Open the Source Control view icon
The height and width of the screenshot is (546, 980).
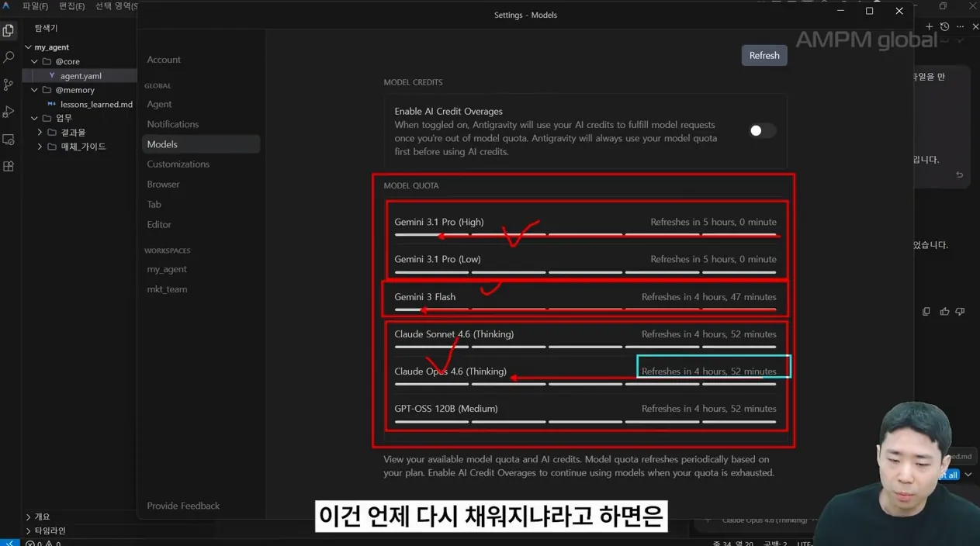coord(9,85)
